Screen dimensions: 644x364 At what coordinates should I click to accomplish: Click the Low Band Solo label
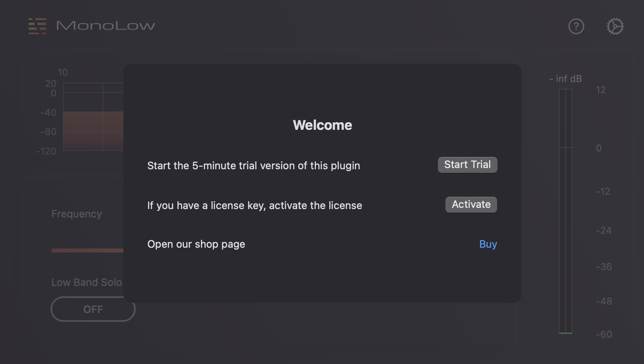(86, 282)
